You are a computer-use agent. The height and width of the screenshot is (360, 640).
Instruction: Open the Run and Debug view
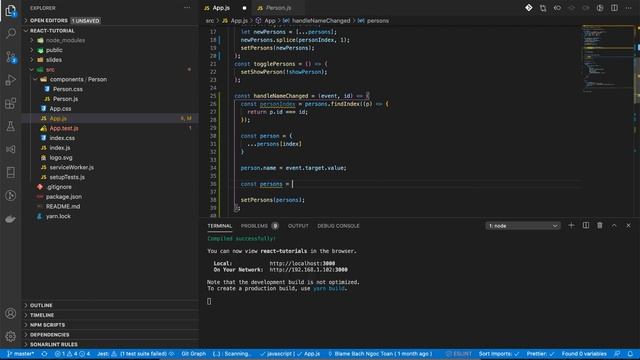(11, 80)
